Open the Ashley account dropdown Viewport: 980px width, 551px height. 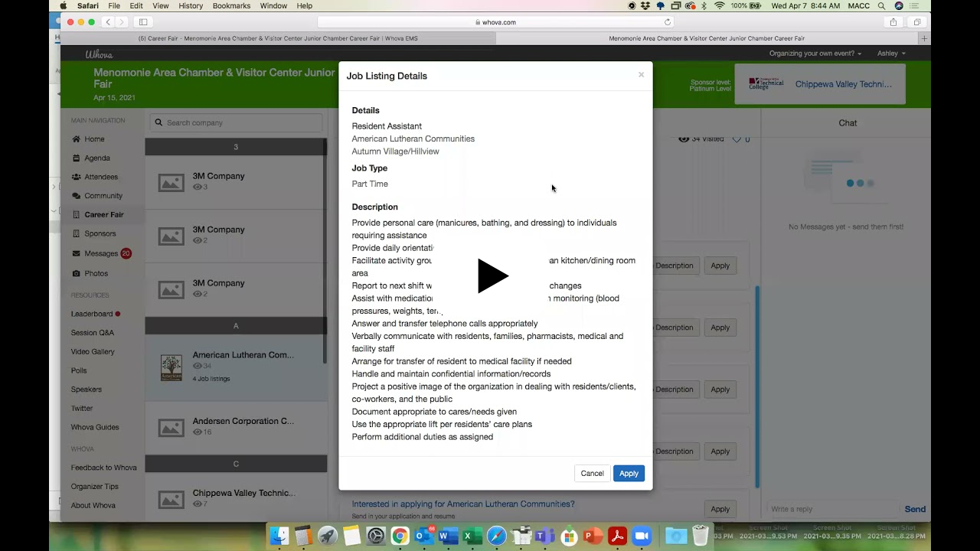(891, 54)
